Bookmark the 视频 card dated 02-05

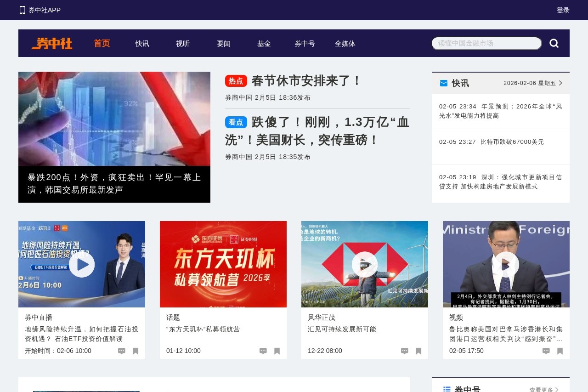tap(560, 351)
